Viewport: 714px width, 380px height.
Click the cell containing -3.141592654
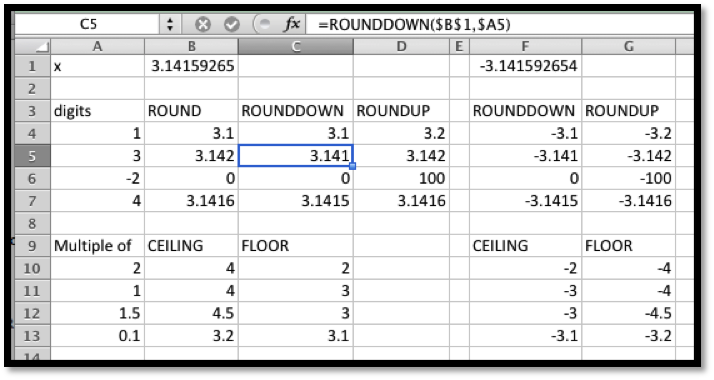(525, 66)
